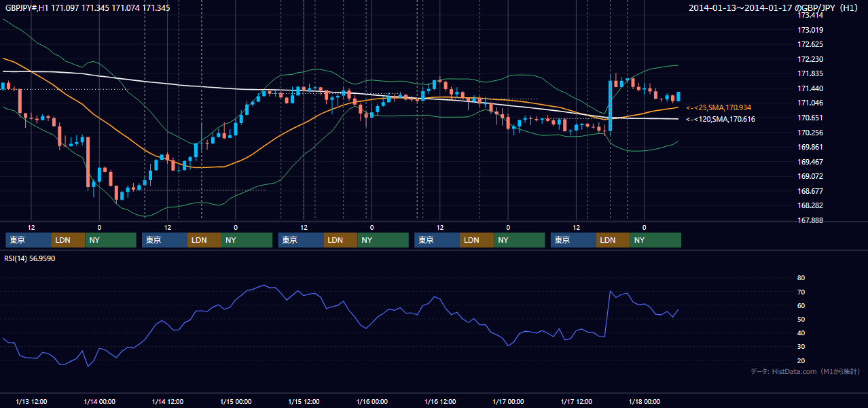Viewport: 868px width, 408px height.
Task: Select the last LDN session block
Action: click(613, 240)
